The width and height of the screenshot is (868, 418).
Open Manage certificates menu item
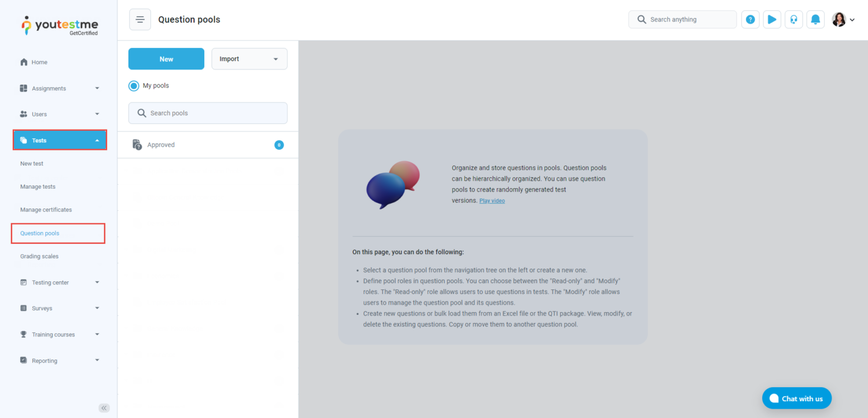click(x=46, y=210)
